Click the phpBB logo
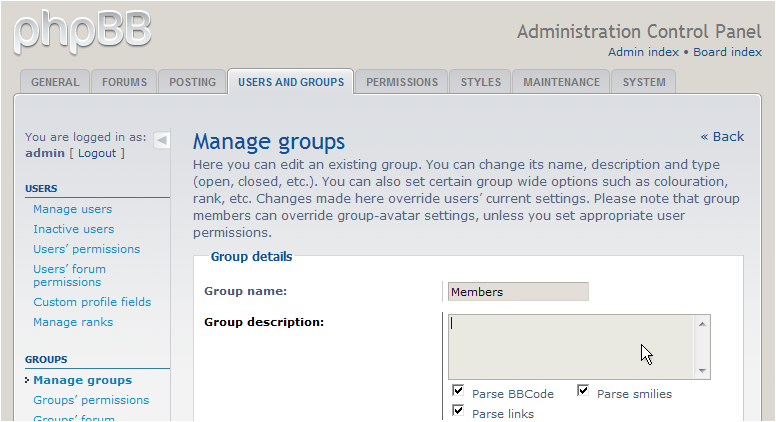 coord(82,30)
